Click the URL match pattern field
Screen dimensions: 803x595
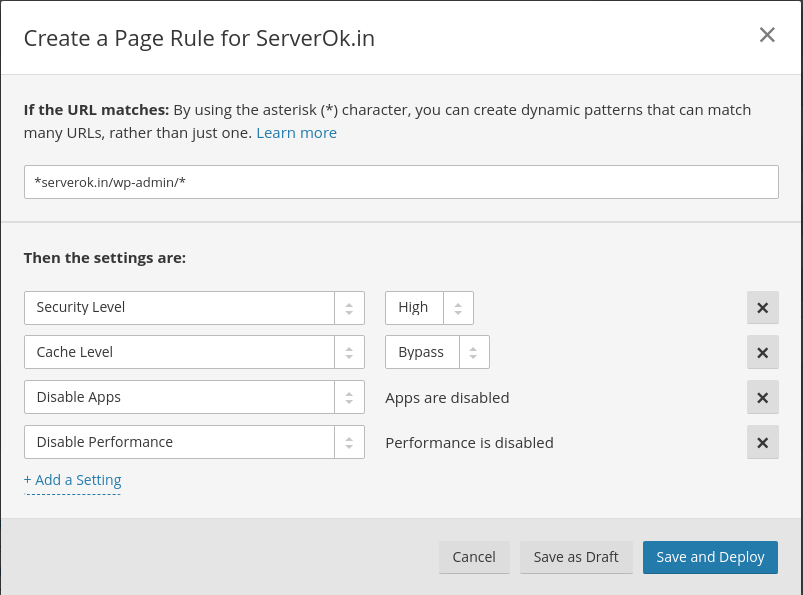click(x=400, y=182)
